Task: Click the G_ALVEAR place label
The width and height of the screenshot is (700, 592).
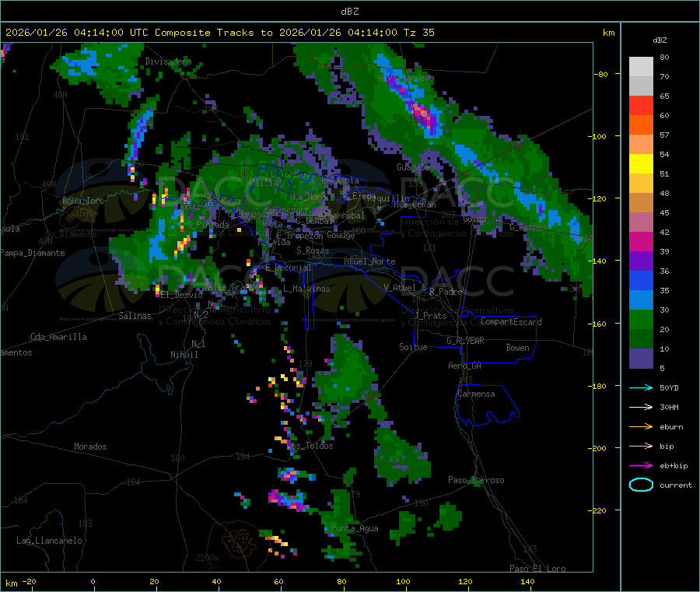Action: coord(465,341)
